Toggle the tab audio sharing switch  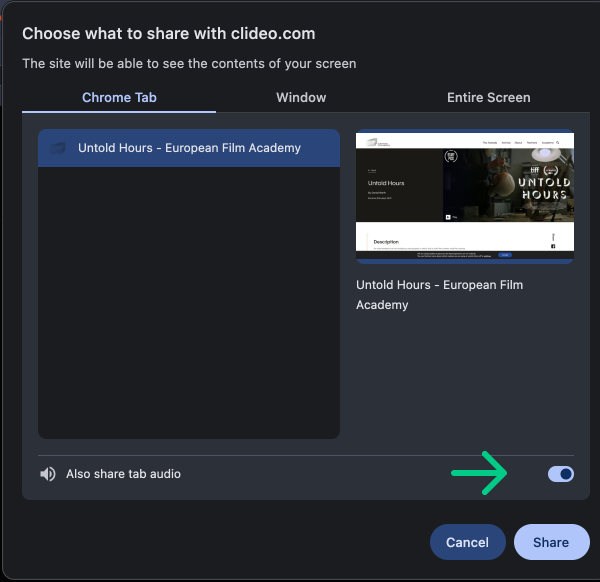561,474
